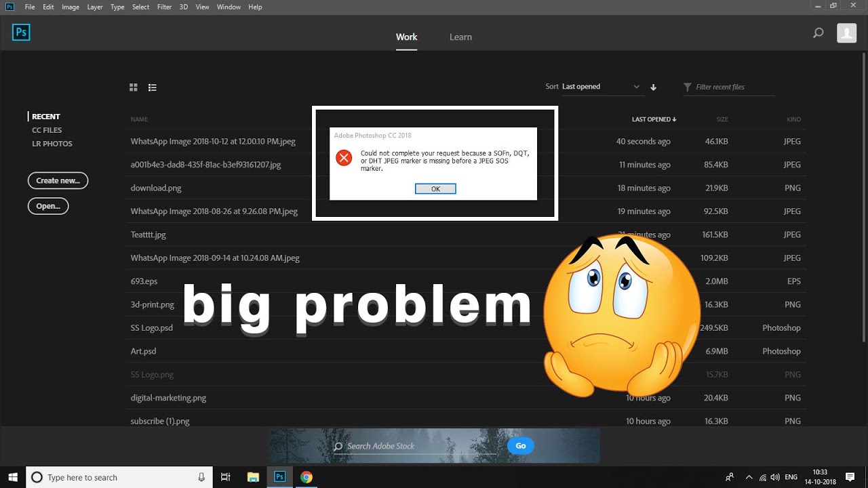
Task: Click OK in the error dialog
Action: click(x=435, y=189)
